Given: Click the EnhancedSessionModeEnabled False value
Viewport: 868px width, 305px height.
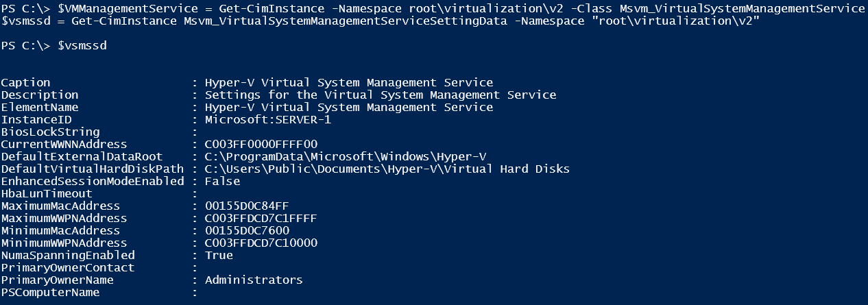Looking at the screenshot, I should point(223,182).
